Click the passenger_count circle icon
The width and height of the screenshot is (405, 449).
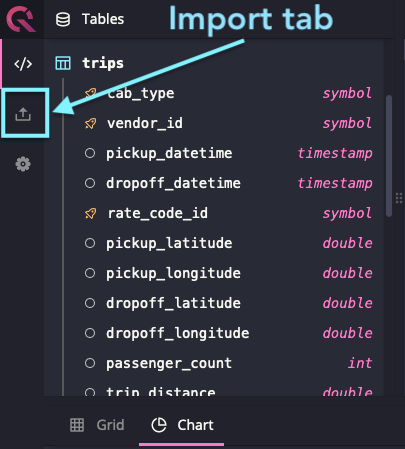pos(90,363)
